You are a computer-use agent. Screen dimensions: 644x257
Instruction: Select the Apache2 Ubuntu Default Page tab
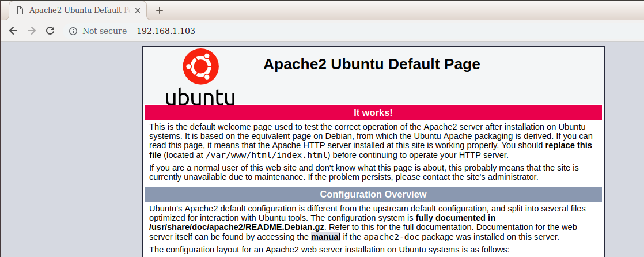click(78, 11)
